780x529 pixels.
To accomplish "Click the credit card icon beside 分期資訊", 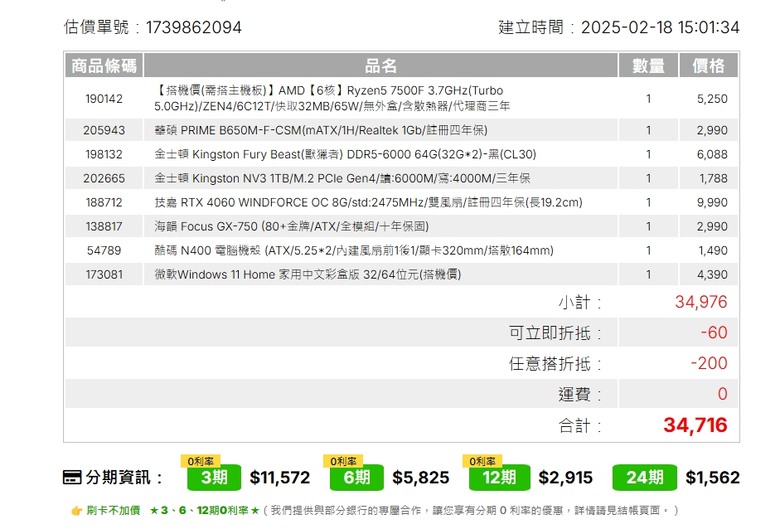I will pos(72,477).
